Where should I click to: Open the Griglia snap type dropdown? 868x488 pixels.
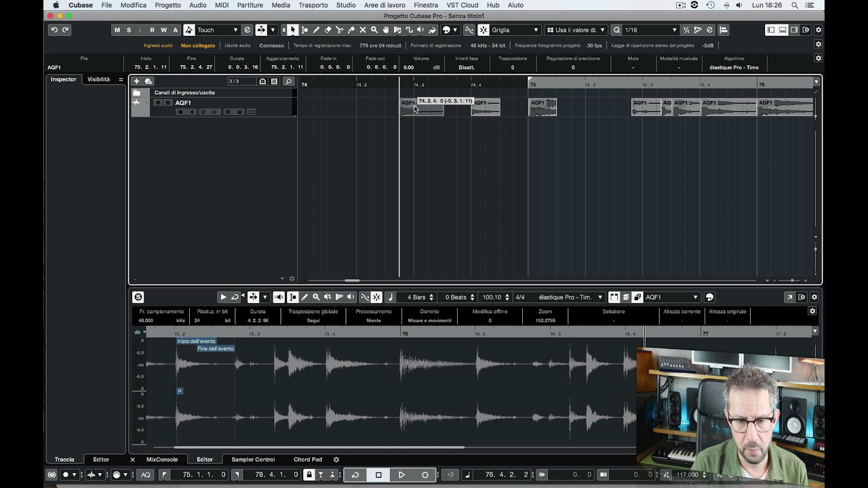coord(515,30)
